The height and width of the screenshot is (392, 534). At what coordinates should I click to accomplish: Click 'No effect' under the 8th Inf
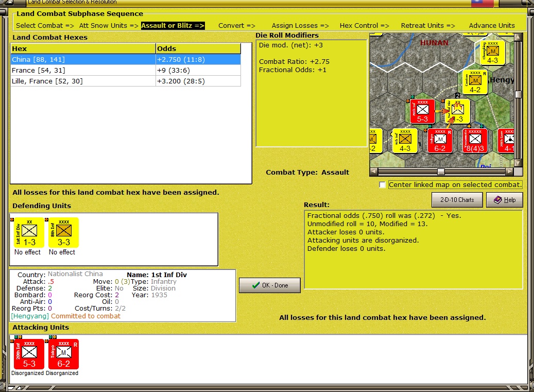tap(62, 252)
